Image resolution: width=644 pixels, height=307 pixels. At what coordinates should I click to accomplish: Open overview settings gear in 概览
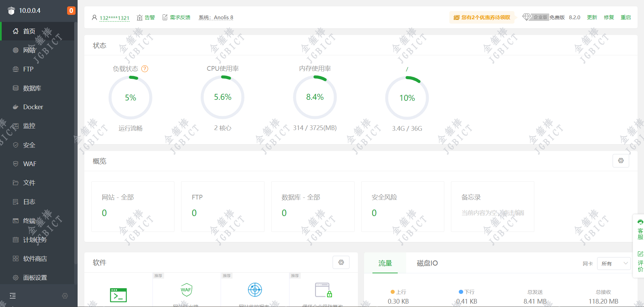pyautogui.click(x=621, y=161)
